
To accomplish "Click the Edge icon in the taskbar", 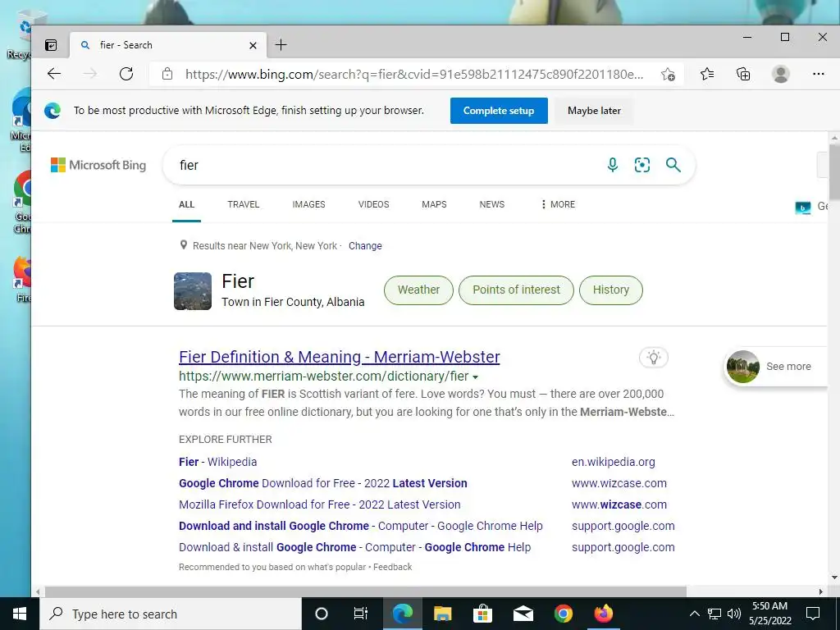I will [x=402, y=614].
